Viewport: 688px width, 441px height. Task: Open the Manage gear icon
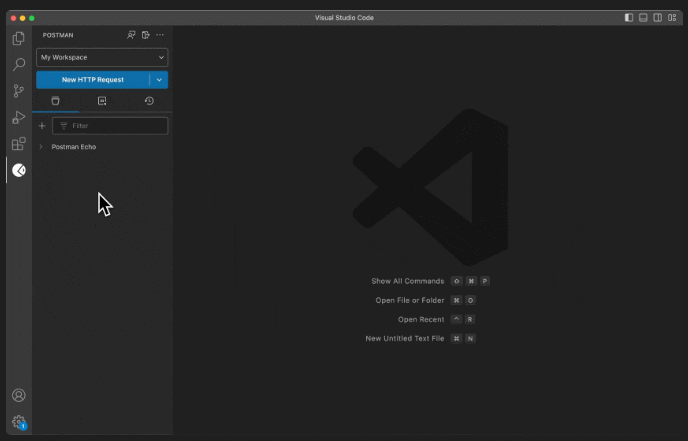pos(19,422)
